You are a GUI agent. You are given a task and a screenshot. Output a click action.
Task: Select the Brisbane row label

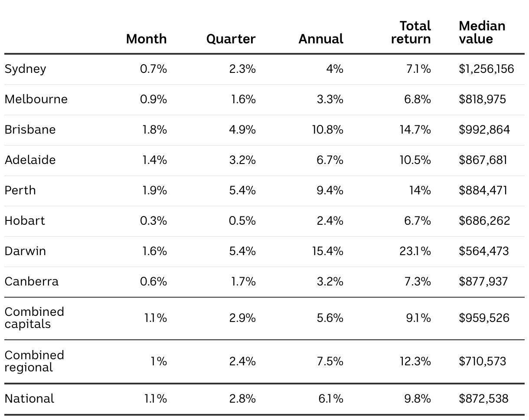point(30,130)
